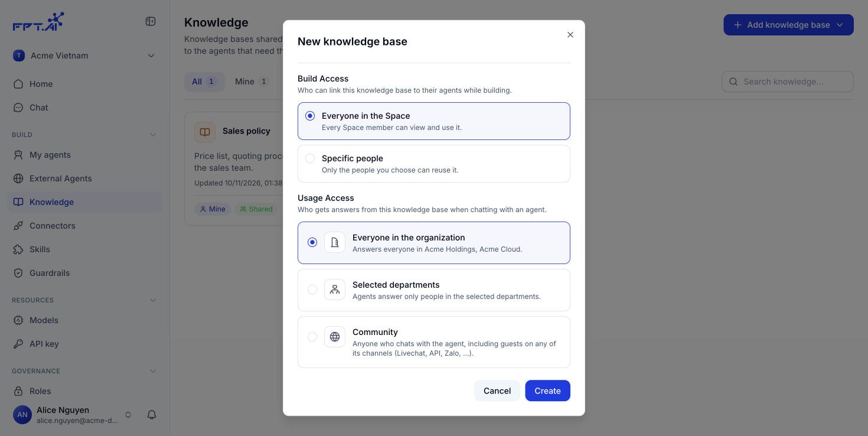Image resolution: width=868 pixels, height=436 pixels.
Task: Click the Sales policy card title
Action: pos(246,131)
